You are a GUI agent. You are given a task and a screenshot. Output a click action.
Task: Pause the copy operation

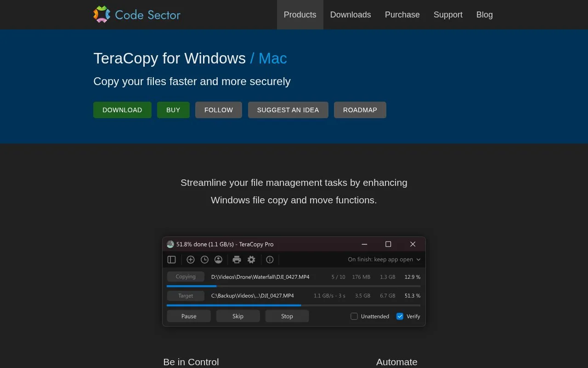click(189, 316)
